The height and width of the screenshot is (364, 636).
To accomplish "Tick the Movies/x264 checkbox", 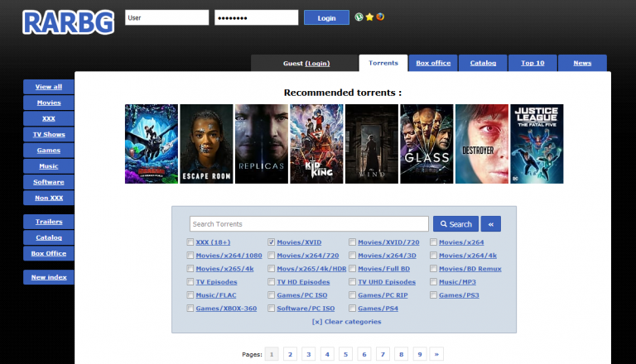I will click(x=433, y=242).
